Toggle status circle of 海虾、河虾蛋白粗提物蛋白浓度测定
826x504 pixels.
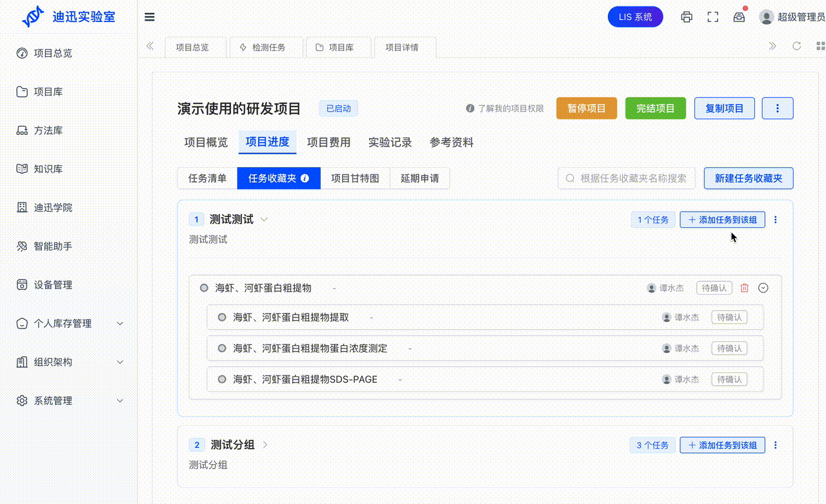coord(222,348)
